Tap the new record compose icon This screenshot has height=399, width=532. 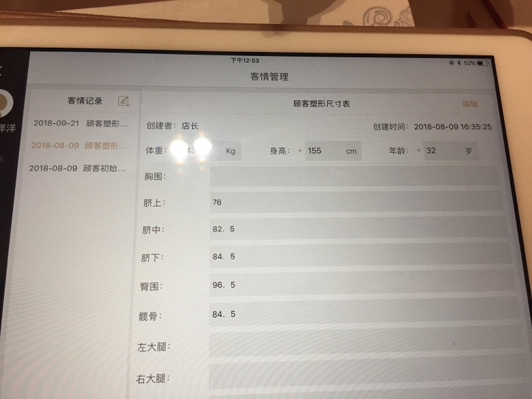point(123,101)
